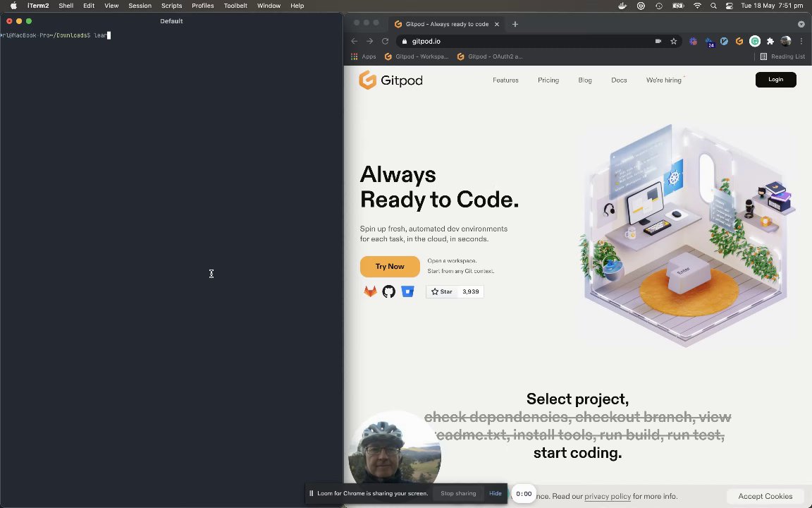
Task: Reload the gitpod.io page
Action: pos(386,41)
